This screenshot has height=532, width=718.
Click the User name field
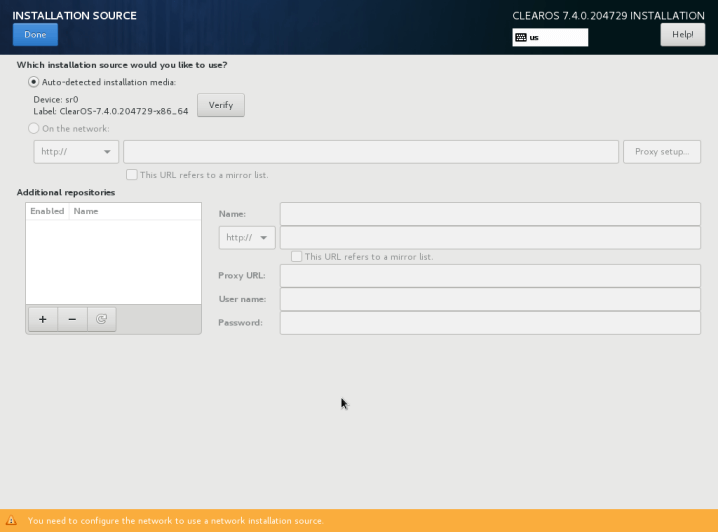(x=490, y=299)
